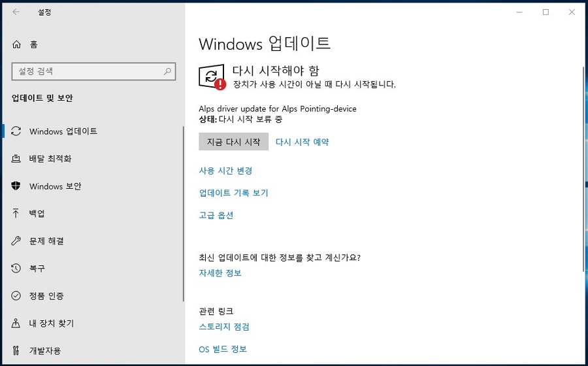The image size is (588, 366).
Task: Open OS 빌드 정보 link
Action: (x=223, y=349)
